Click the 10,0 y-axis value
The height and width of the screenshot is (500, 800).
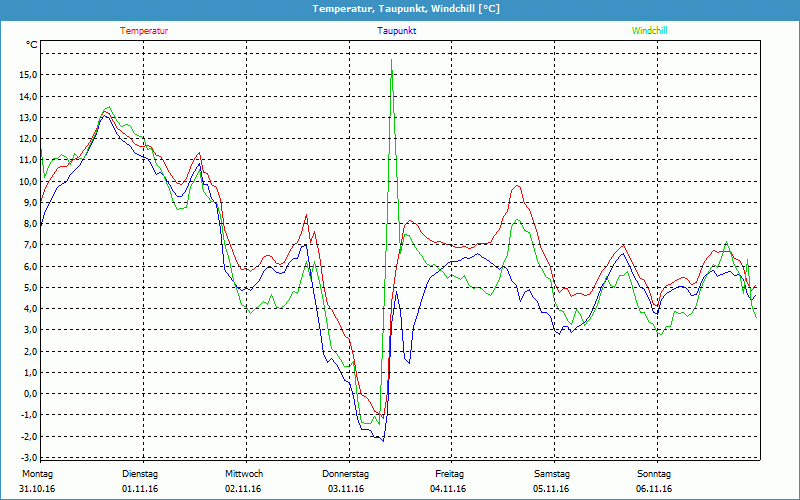point(28,181)
